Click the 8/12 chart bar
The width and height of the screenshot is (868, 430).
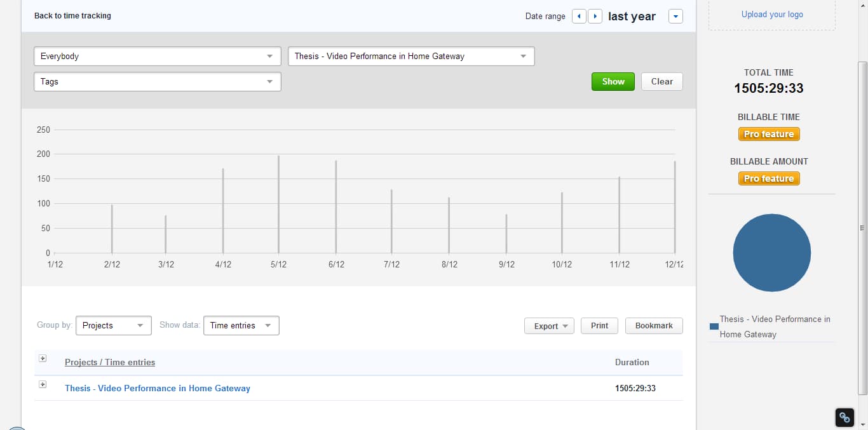coord(449,225)
